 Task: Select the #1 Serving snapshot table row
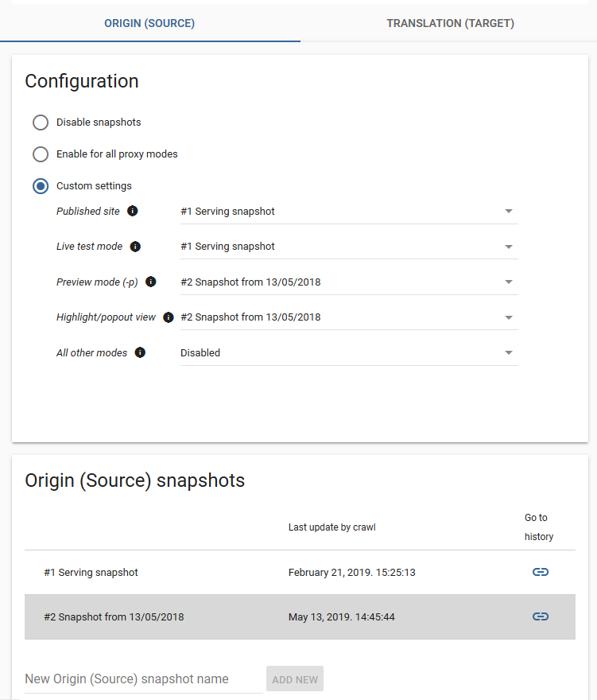click(300, 572)
